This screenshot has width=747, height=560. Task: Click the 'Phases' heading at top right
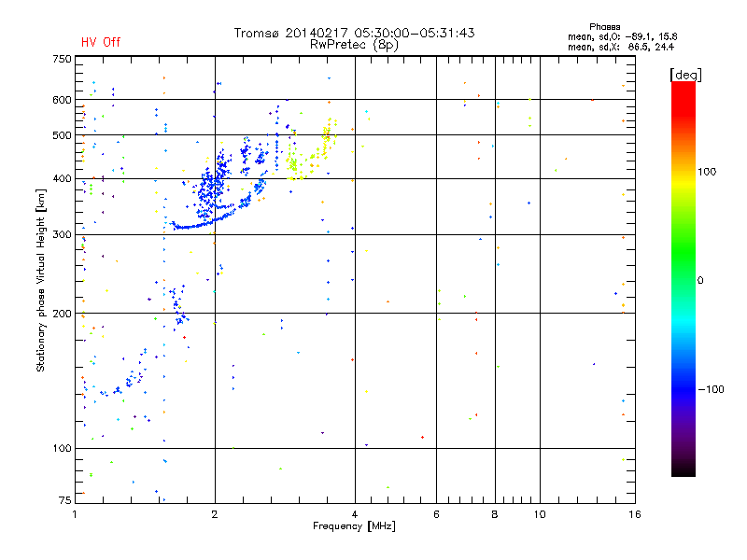[x=604, y=27]
